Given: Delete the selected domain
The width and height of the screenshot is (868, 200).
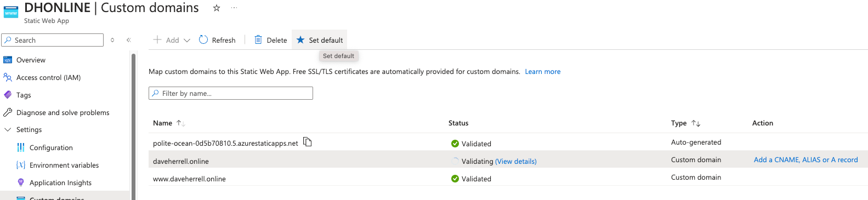Looking at the screenshot, I should pyautogui.click(x=271, y=40).
